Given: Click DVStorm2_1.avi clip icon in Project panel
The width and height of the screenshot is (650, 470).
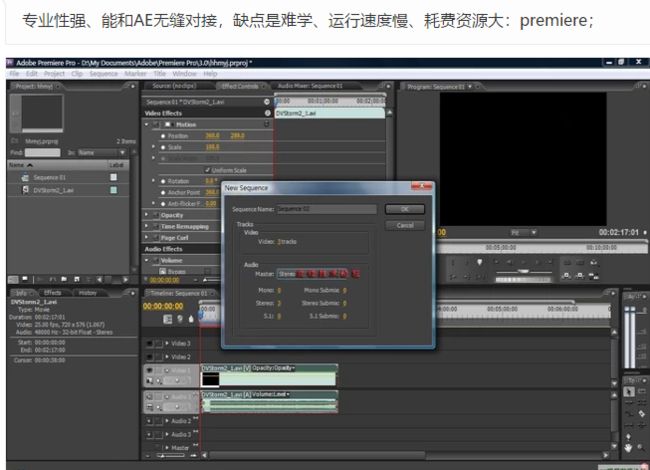Looking at the screenshot, I should pos(25,190).
